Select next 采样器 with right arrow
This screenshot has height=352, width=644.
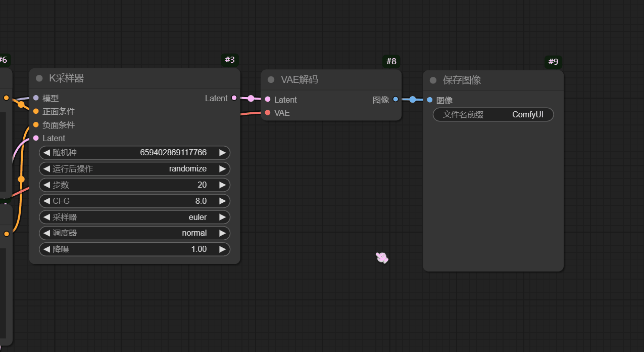coord(222,217)
